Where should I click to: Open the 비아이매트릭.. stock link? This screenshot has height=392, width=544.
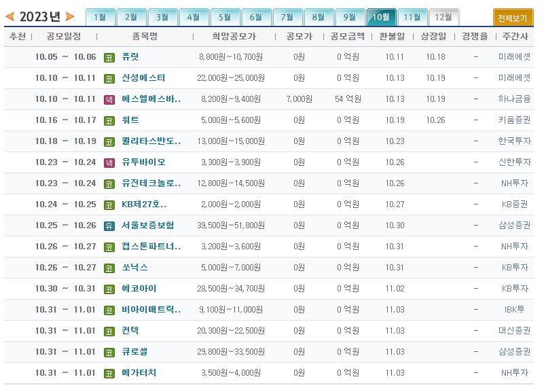click(151, 309)
